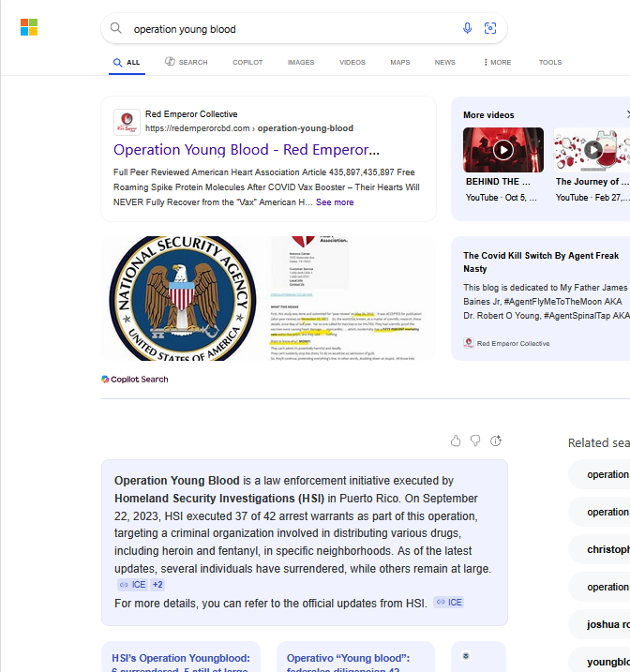Click 'YouTube · Oct 5' video source text
The image size is (630, 672).
click(x=501, y=198)
